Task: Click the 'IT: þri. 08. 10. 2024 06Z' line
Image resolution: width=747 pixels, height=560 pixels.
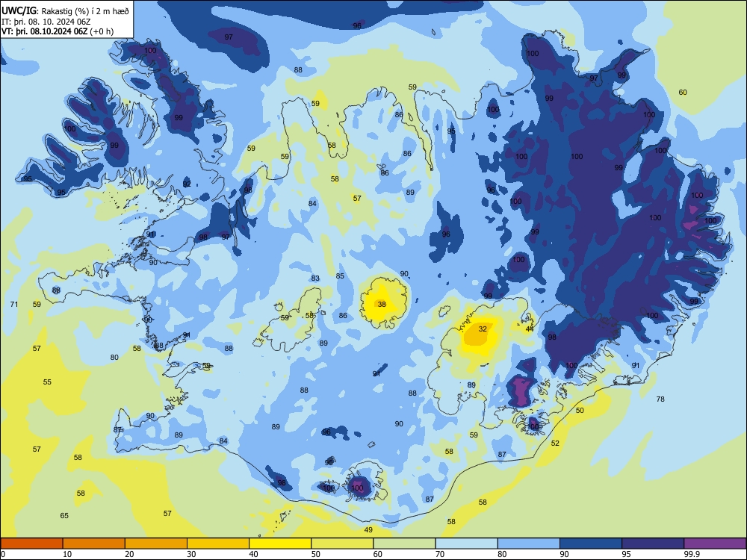Action: [46, 22]
